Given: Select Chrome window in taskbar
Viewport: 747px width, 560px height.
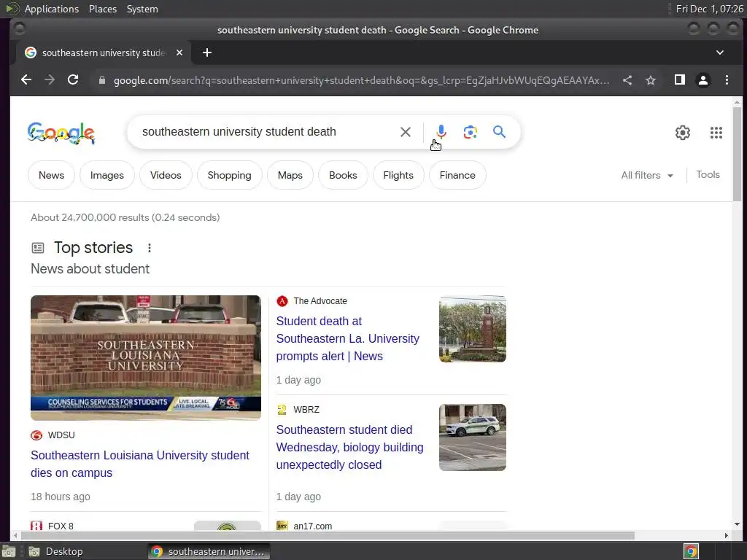Looking at the screenshot, I should click(208, 551).
